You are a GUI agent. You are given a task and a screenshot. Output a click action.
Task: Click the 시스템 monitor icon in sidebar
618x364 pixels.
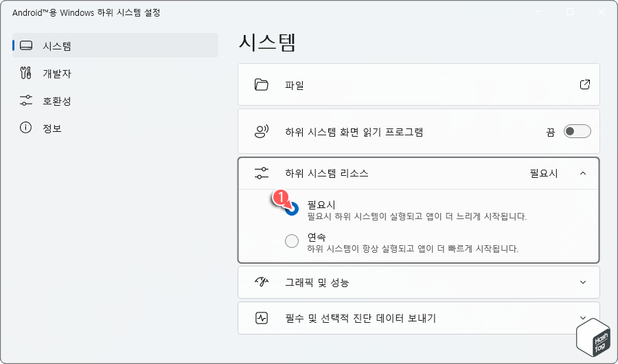(x=26, y=46)
